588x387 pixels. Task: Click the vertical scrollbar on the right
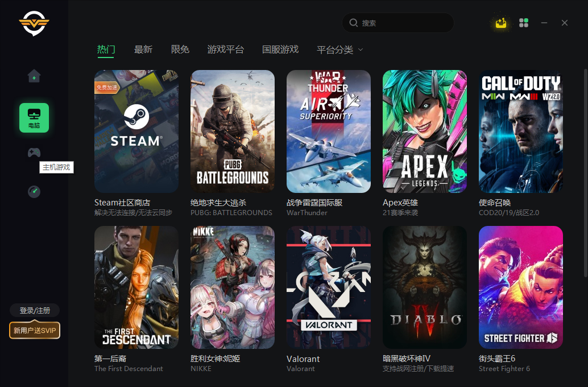click(585, 174)
